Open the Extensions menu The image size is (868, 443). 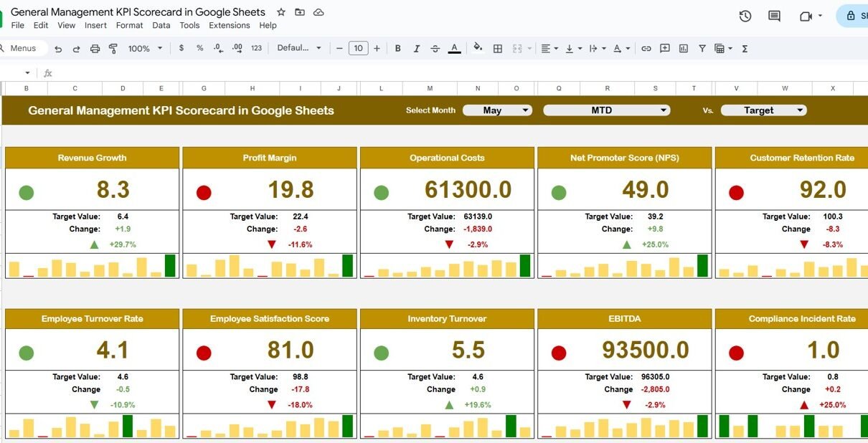[229, 25]
